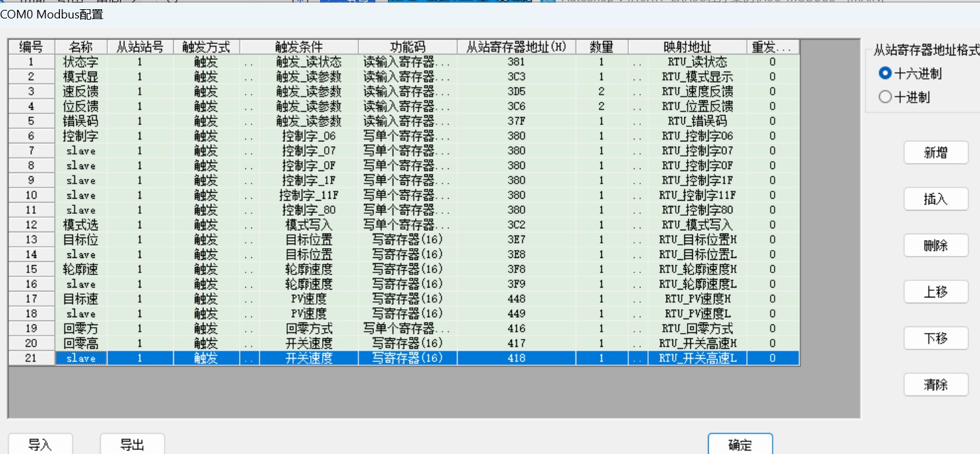
Task: Click the 从站寄存器地址(H) column header
Action: click(516, 47)
